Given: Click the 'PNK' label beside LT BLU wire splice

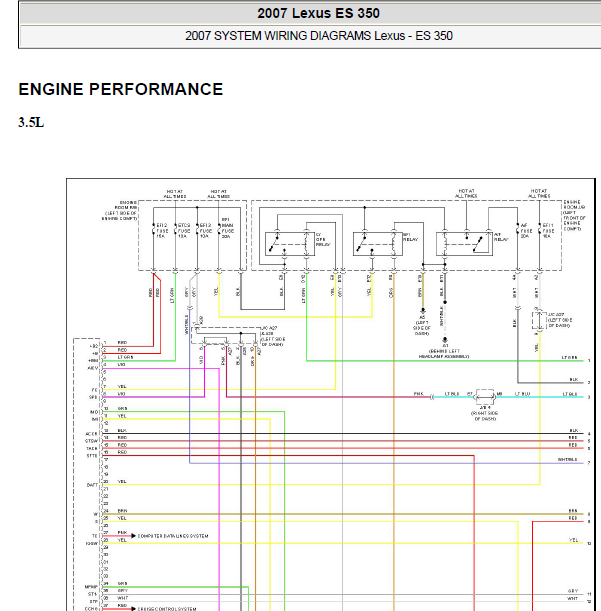Looking at the screenshot, I should pos(419,394).
